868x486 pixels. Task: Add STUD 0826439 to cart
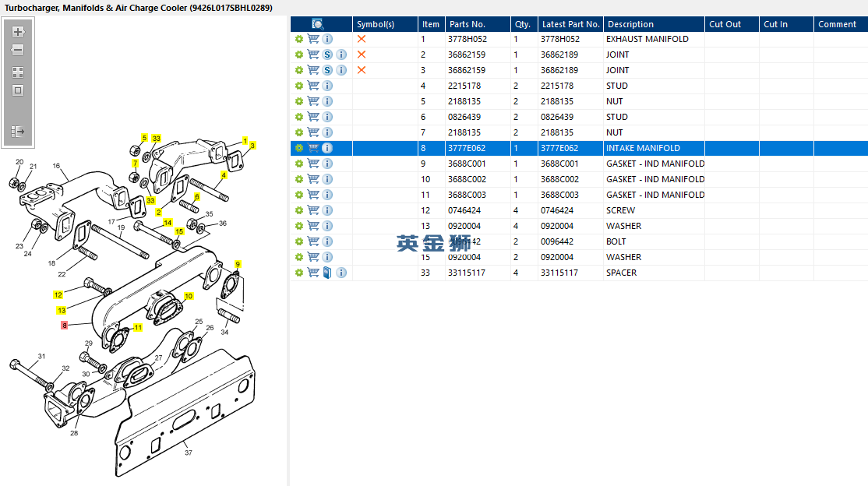pos(313,117)
